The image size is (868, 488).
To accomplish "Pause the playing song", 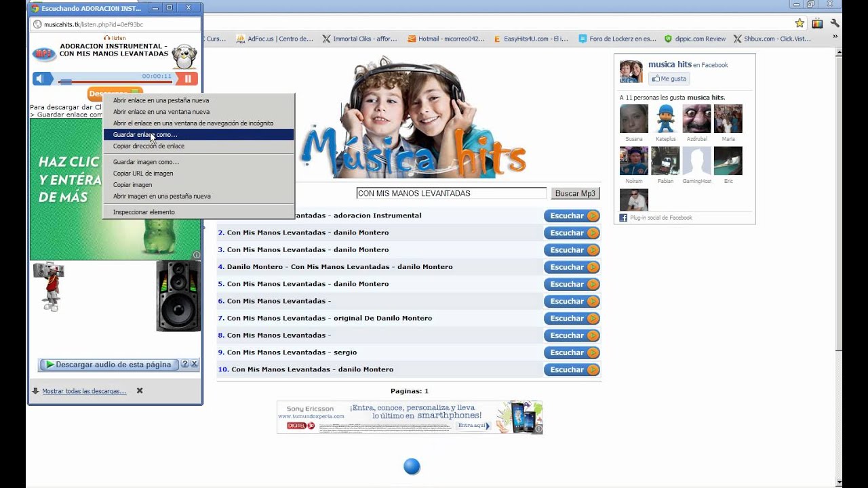I will (x=187, y=79).
